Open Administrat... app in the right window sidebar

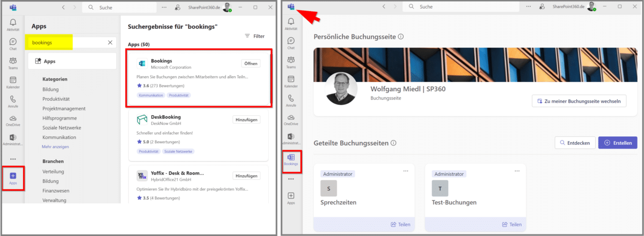tap(291, 139)
